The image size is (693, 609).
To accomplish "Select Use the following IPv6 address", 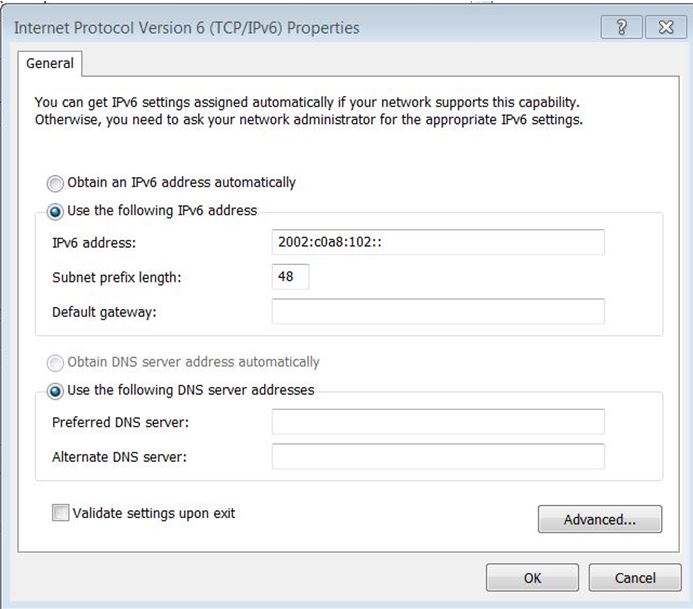I will [55, 211].
